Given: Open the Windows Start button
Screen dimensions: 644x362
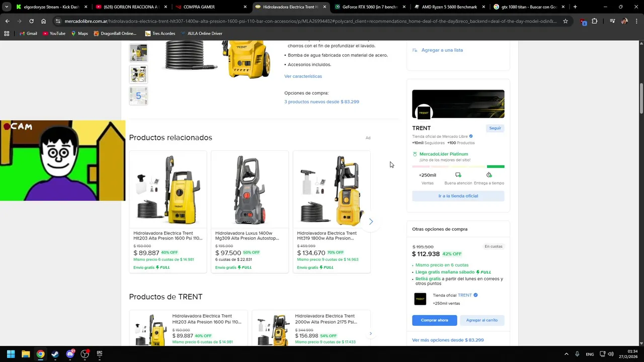Looking at the screenshot, I should coord(11,354).
